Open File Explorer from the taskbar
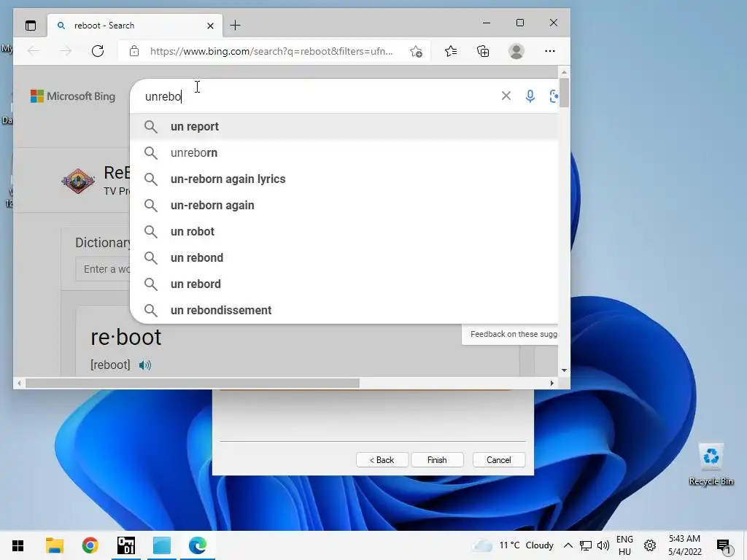Viewport: 747px width, 560px height. click(x=54, y=545)
